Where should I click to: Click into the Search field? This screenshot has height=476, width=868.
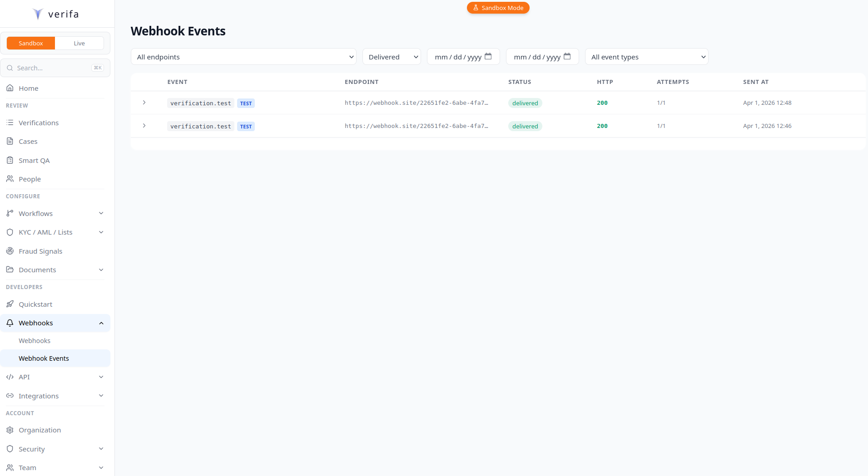pos(50,68)
